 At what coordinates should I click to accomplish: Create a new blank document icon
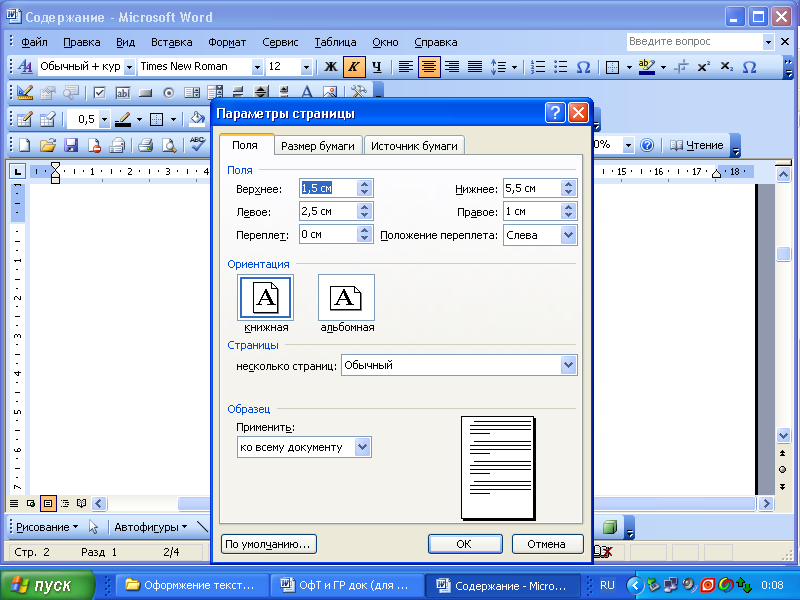[24, 145]
